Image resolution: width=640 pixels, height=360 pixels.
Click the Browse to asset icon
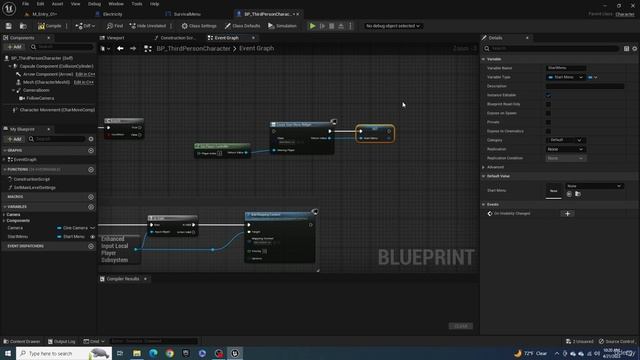point(23,26)
